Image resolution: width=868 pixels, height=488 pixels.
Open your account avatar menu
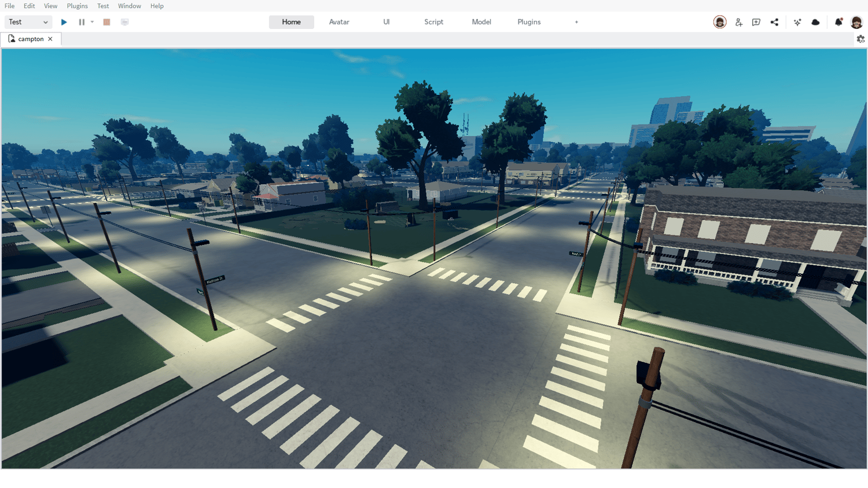click(857, 21)
